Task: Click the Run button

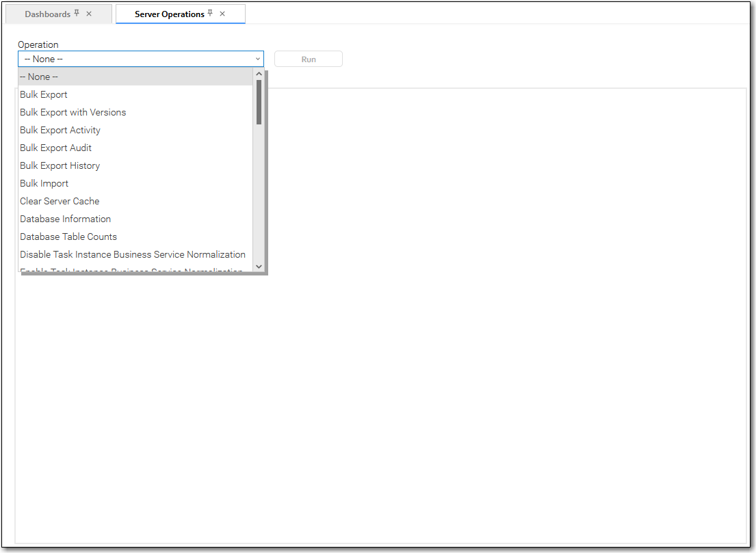Action: (x=308, y=59)
